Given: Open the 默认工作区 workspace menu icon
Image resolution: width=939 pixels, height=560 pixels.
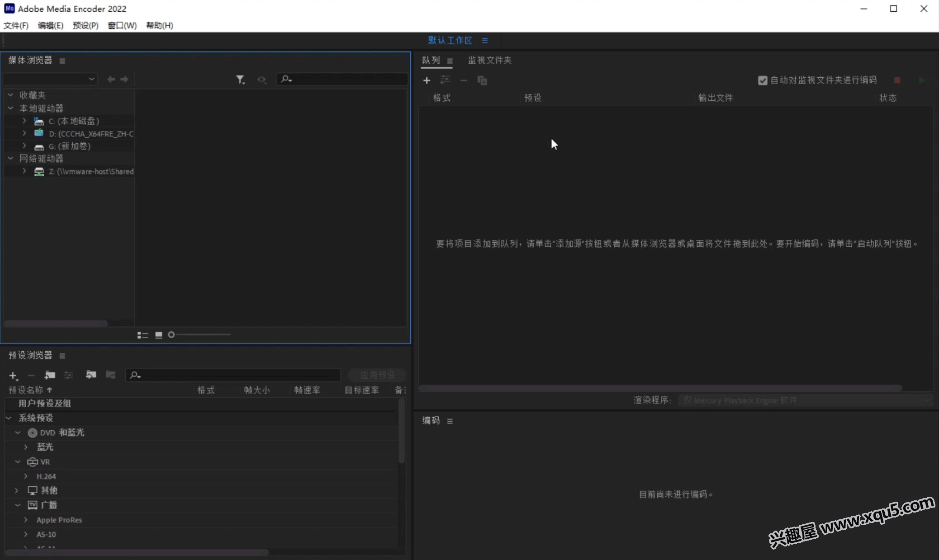Looking at the screenshot, I should [485, 40].
